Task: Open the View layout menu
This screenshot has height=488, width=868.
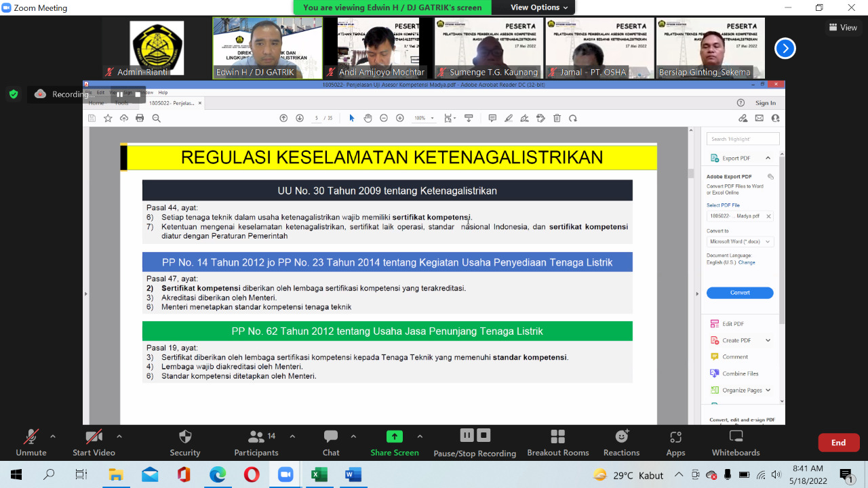Action: pos(843,28)
